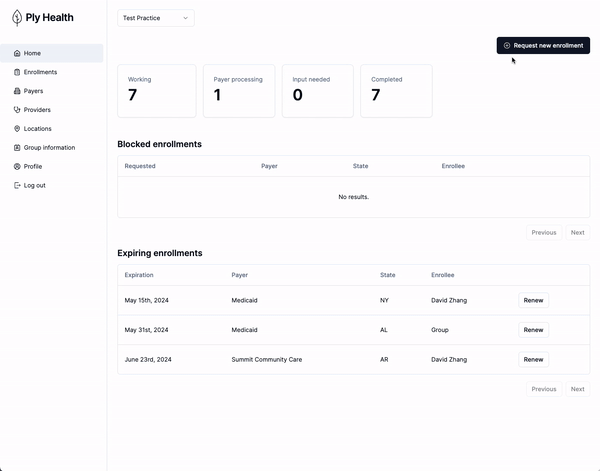Click State header in Blocked enrollments table
This screenshot has width=600, height=471.
pyautogui.click(x=360, y=166)
